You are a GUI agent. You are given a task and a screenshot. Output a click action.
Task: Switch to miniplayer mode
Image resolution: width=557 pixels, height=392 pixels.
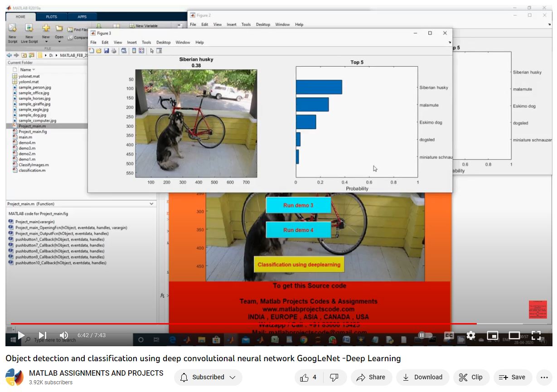pyautogui.click(x=492, y=335)
